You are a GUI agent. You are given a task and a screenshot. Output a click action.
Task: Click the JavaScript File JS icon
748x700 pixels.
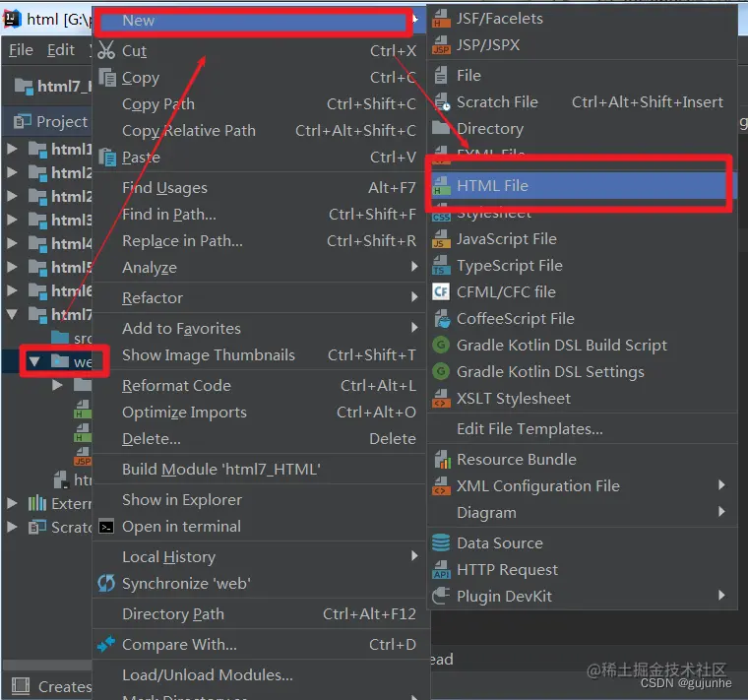(x=441, y=239)
